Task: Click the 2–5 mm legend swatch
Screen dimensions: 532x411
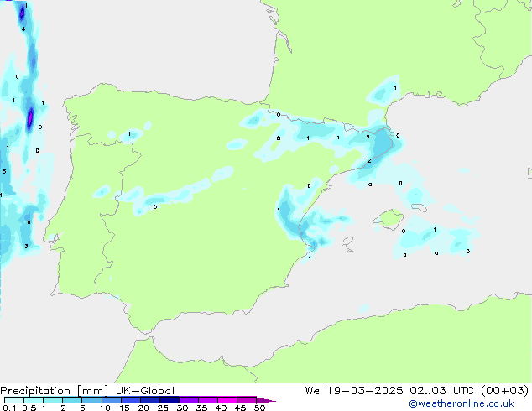Action: pos(72,400)
